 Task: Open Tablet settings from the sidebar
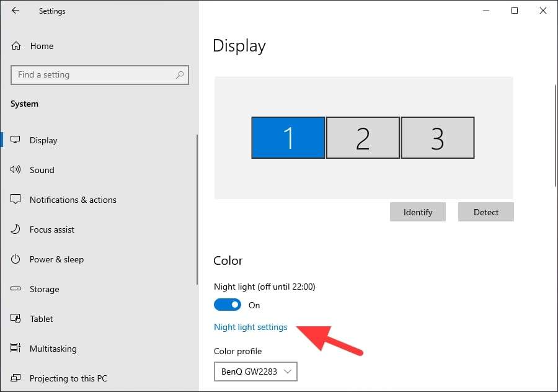[40, 319]
